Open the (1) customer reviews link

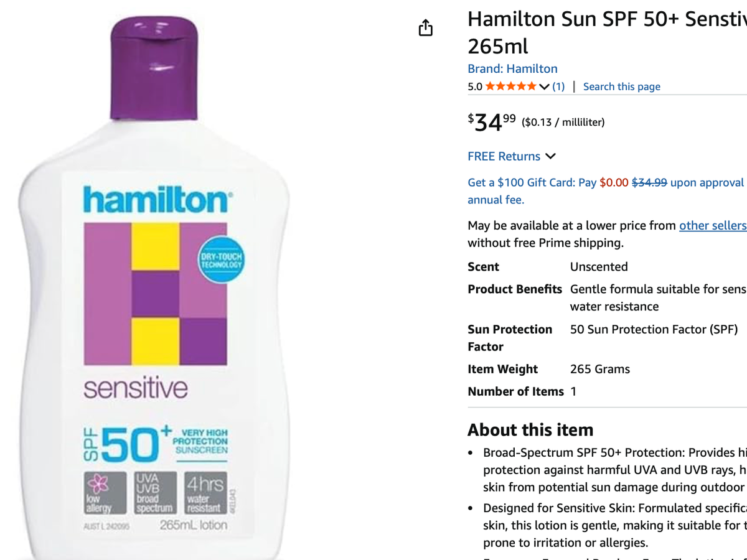pos(558,86)
